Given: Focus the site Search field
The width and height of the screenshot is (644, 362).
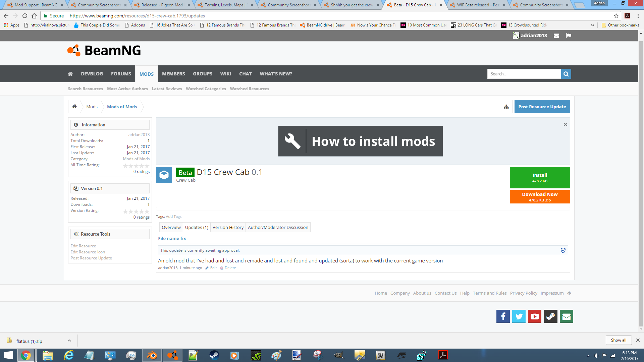Looking at the screenshot, I should click(x=524, y=74).
